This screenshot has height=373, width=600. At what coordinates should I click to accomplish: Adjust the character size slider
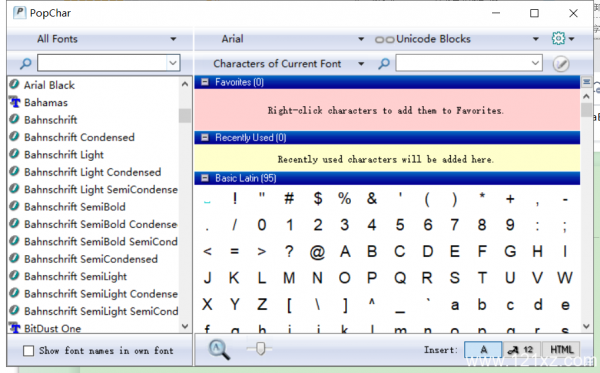pos(260,348)
